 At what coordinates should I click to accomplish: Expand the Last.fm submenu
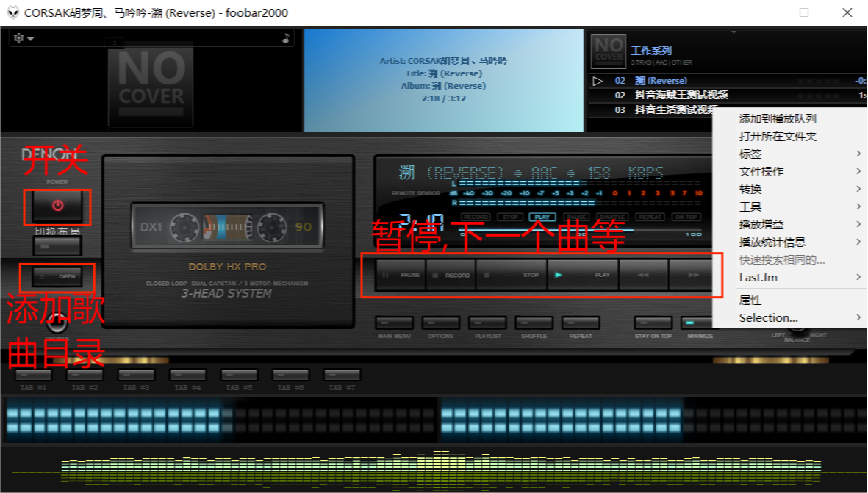pyautogui.click(x=790, y=277)
